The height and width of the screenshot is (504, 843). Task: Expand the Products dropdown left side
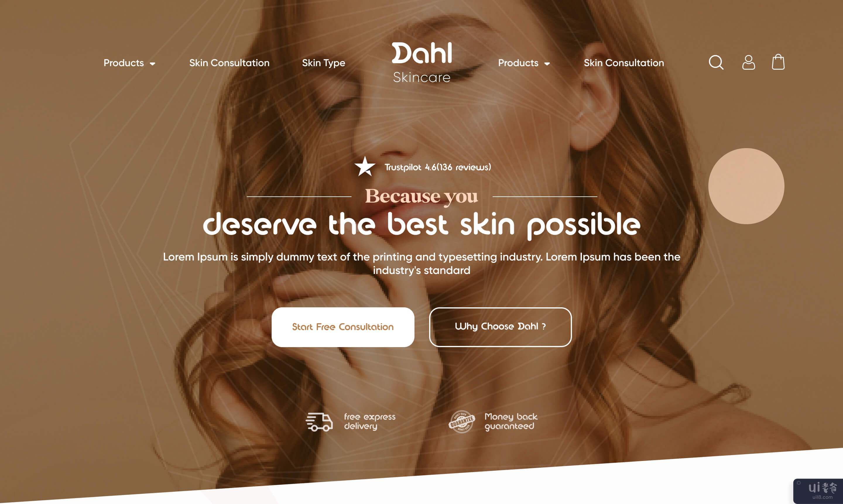tap(129, 63)
